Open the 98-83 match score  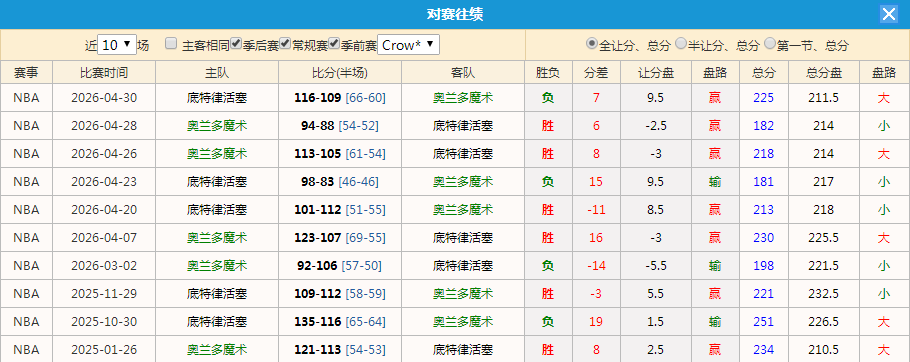click(x=317, y=182)
